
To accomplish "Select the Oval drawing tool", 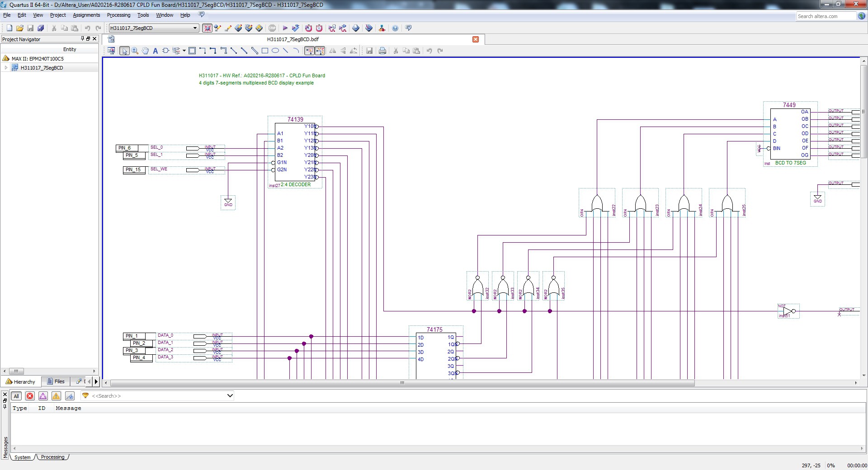I will click(x=275, y=51).
